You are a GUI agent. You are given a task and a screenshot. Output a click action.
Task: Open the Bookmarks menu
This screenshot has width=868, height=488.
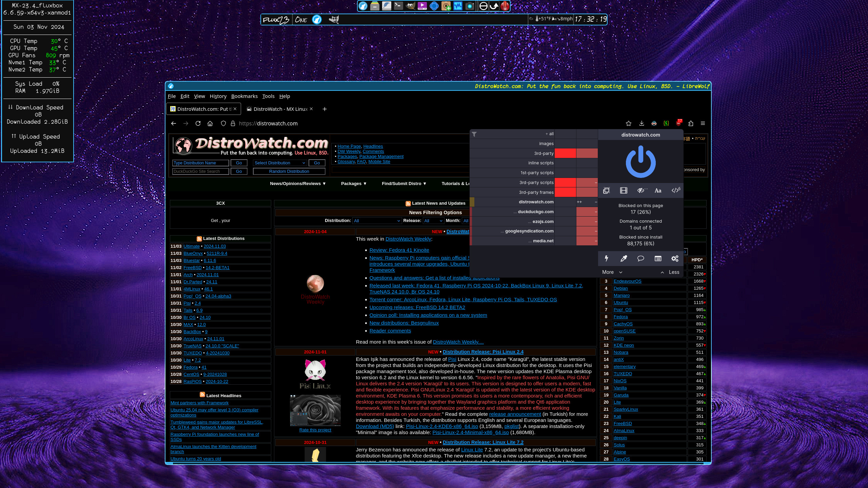tap(244, 96)
